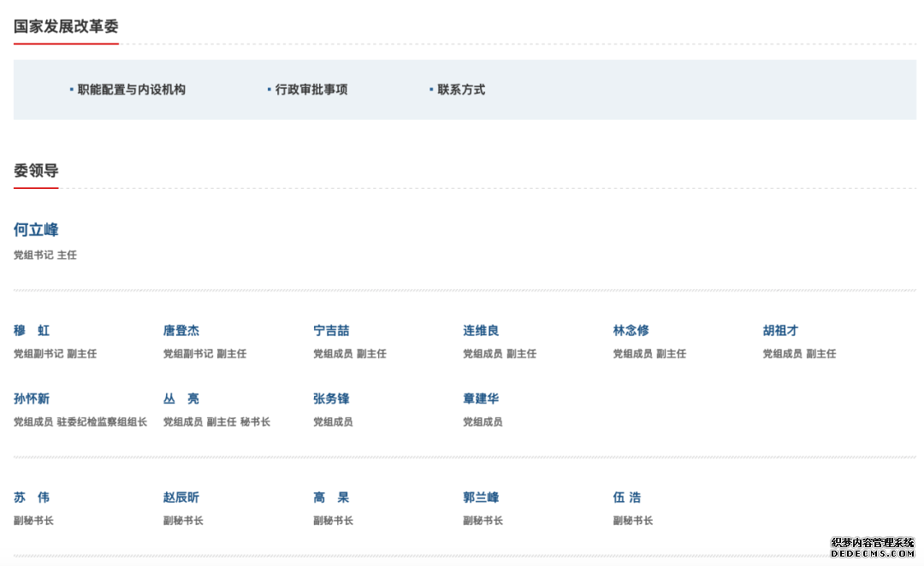Screen dimensions: 924x566
Task: Click 党组成员 副主任 under 胡祖才
Action: (799, 354)
